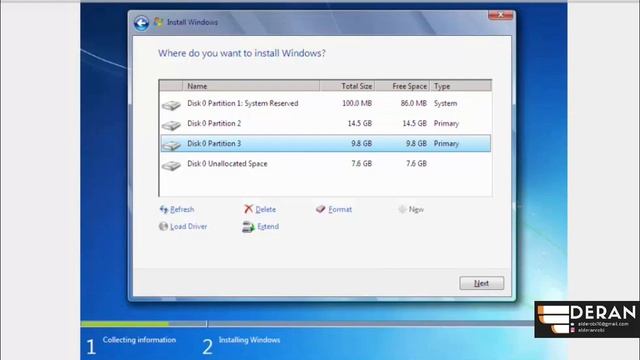Image resolution: width=640 pixels, height=360 pixels.
Task: Click the New link
Action: [x=416, y=209]
